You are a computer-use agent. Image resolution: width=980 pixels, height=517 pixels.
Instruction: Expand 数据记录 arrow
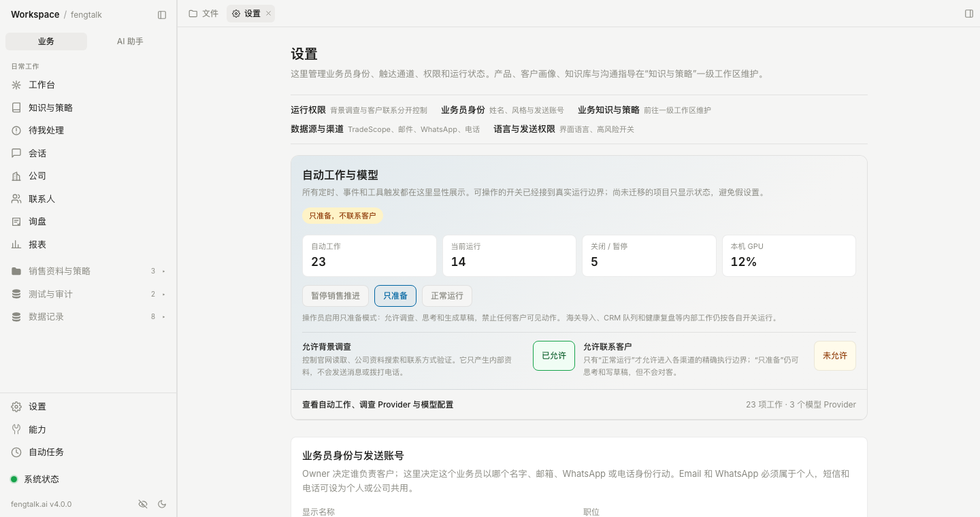point(164,317)
